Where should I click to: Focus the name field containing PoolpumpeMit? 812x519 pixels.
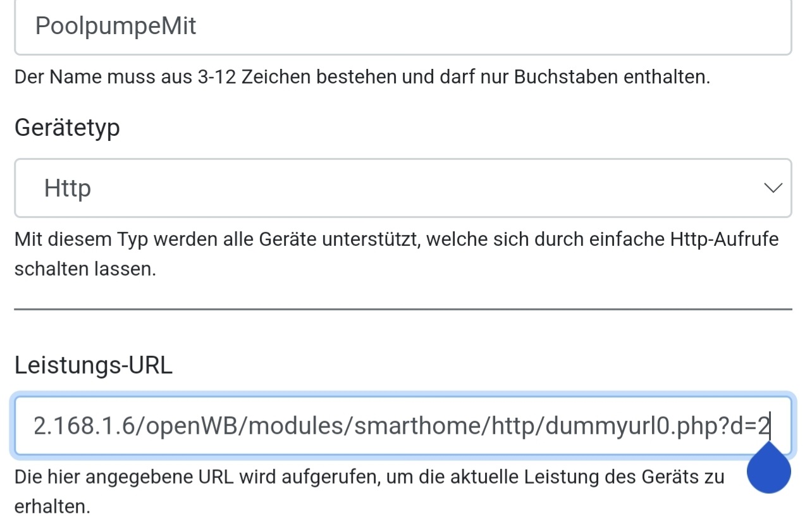tap(402, 27)
